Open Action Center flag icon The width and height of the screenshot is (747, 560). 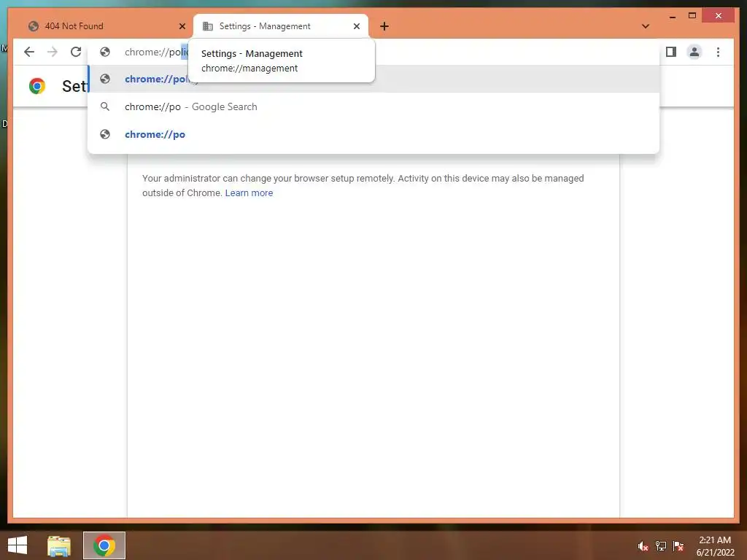pos(678,545)
